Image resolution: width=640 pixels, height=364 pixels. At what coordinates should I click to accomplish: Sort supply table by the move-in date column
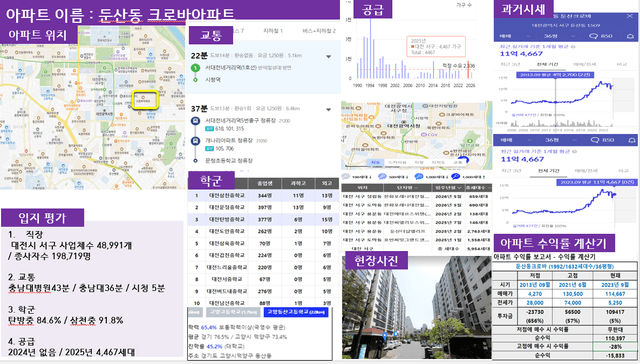pyautogui.click(x=448, y=188)
